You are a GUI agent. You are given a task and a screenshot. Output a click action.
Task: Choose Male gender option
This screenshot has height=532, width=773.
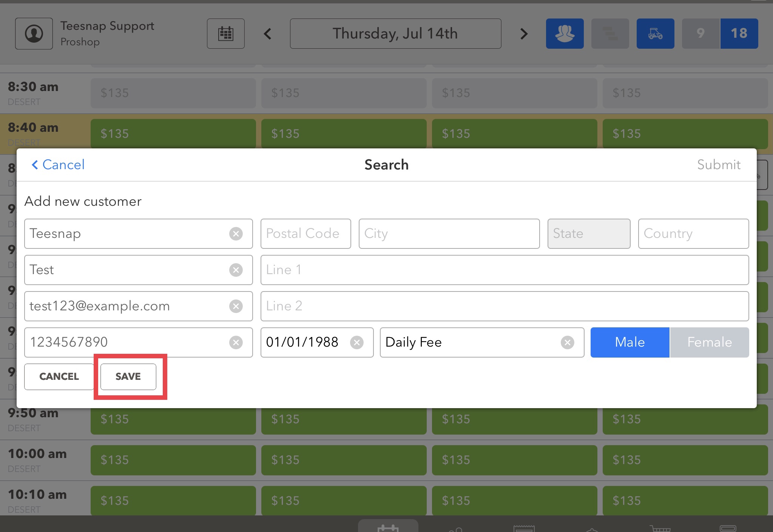click(630, 342)
